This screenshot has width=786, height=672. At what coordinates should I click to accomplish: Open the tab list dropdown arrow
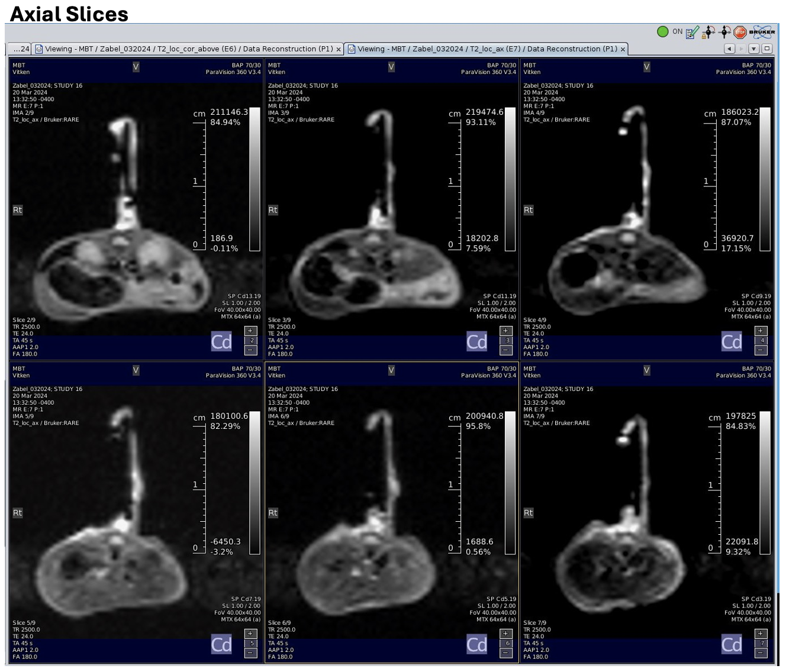pyautogui.click(x=753, y=49)
